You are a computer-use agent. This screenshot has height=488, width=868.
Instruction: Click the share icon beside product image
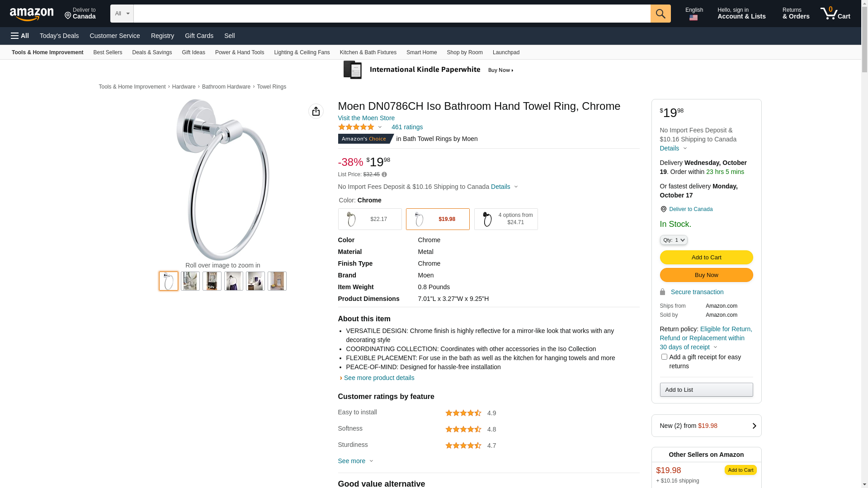point(316,111)
